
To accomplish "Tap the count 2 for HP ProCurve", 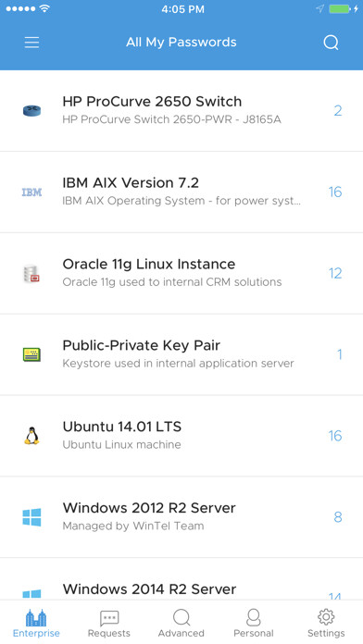I will point(338,110).
